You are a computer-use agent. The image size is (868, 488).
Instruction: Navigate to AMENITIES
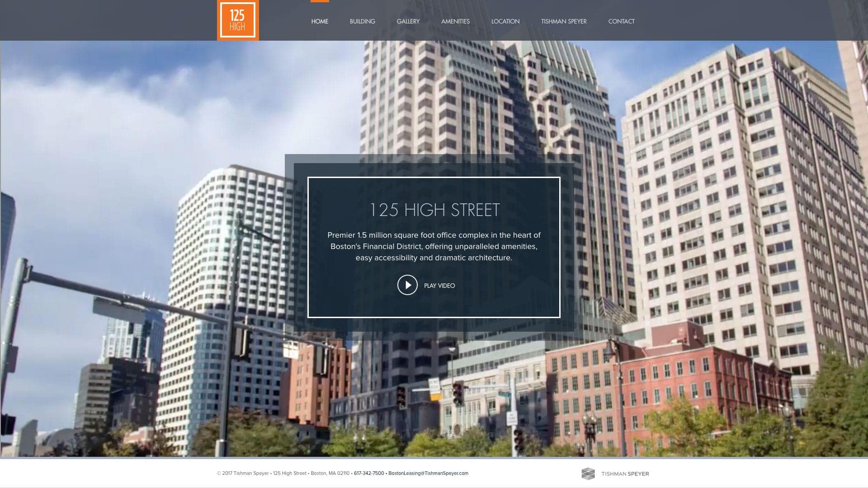coord(456,21)
